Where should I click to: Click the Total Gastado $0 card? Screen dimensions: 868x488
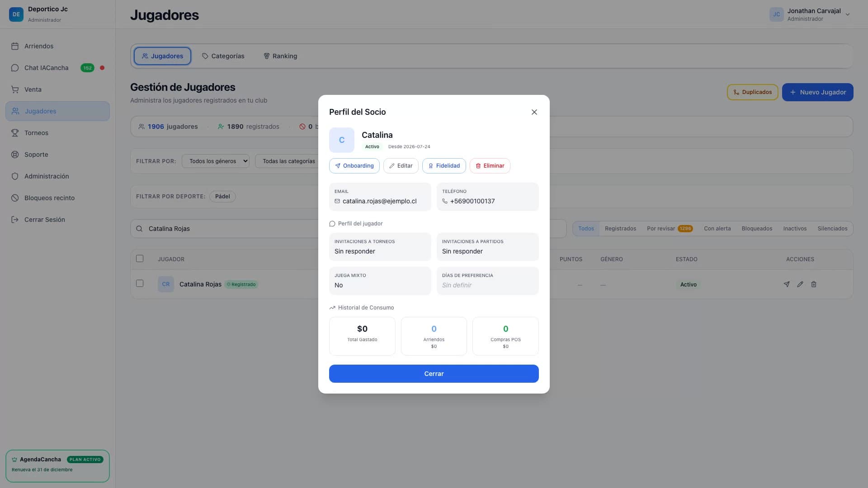tap(362, 336)
